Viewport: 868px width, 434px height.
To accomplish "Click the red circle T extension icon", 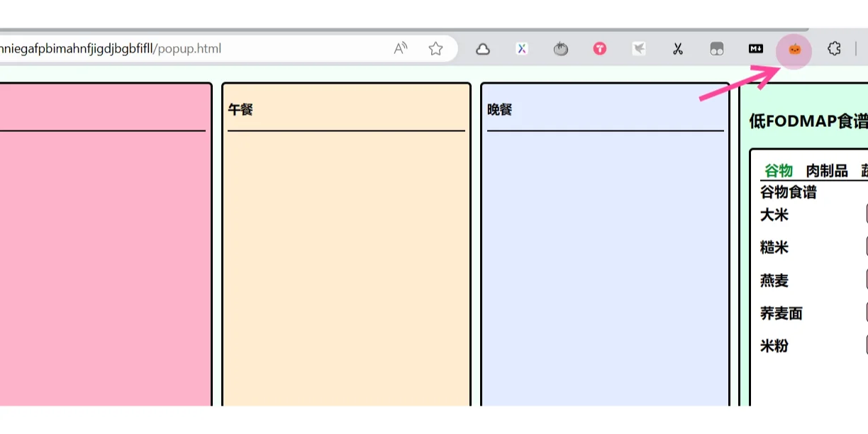I will [600, 49].
